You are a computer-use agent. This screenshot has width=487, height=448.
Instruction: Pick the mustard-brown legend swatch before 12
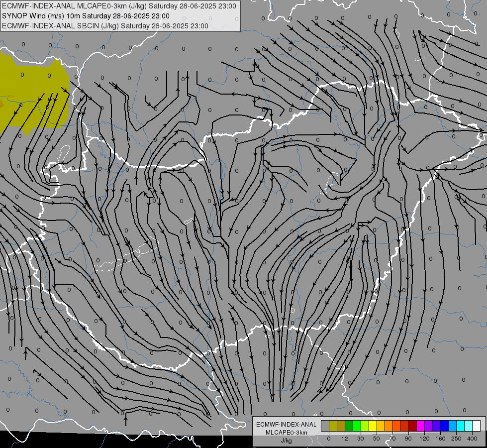341,426
